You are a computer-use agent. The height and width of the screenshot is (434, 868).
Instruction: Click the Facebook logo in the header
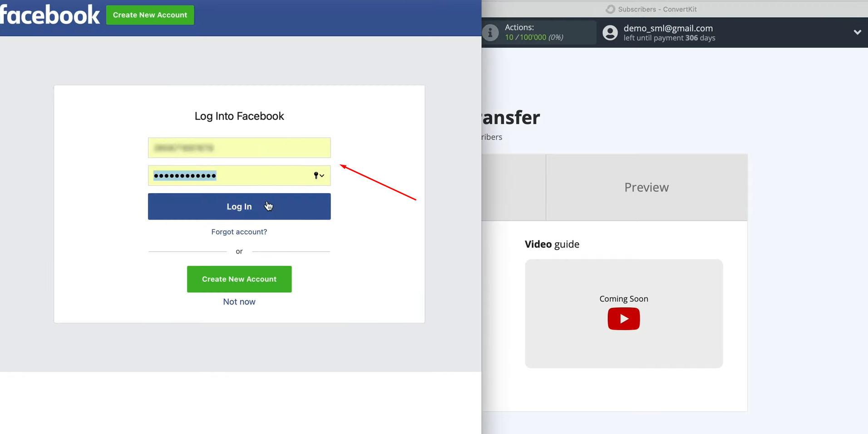coord(49,15)
